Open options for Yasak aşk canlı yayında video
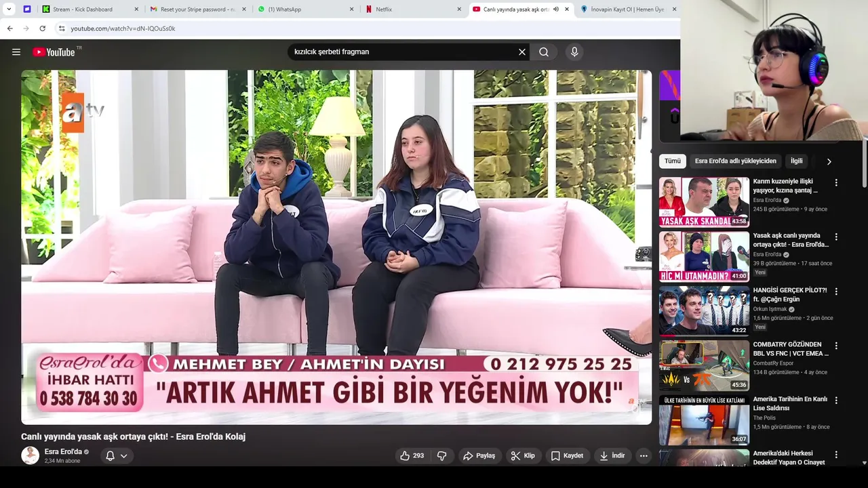Viewport: 868px width, 488px height. [x=836, y=237]
